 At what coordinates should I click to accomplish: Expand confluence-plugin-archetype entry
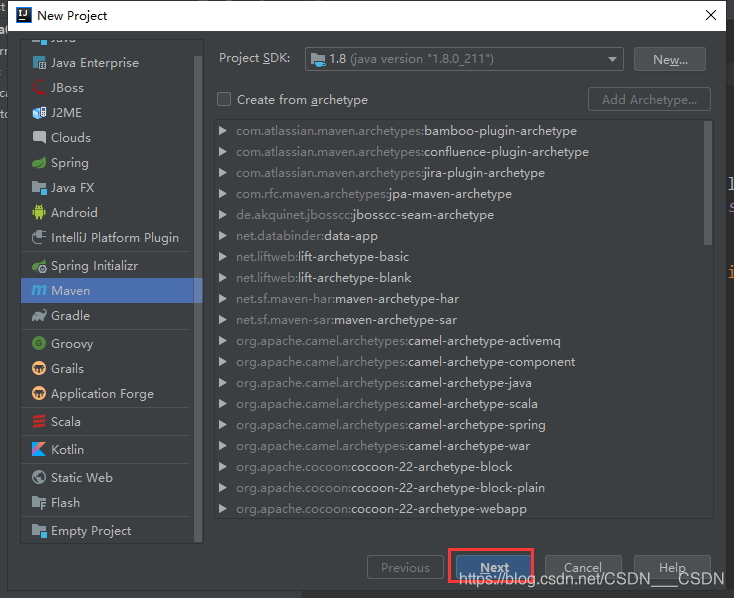tap(223, 152)
